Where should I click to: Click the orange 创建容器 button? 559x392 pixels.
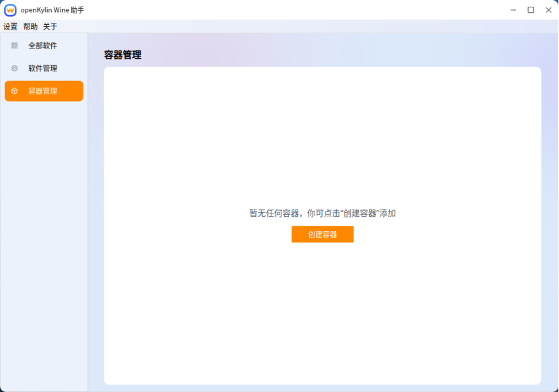(x=323, y=234)
